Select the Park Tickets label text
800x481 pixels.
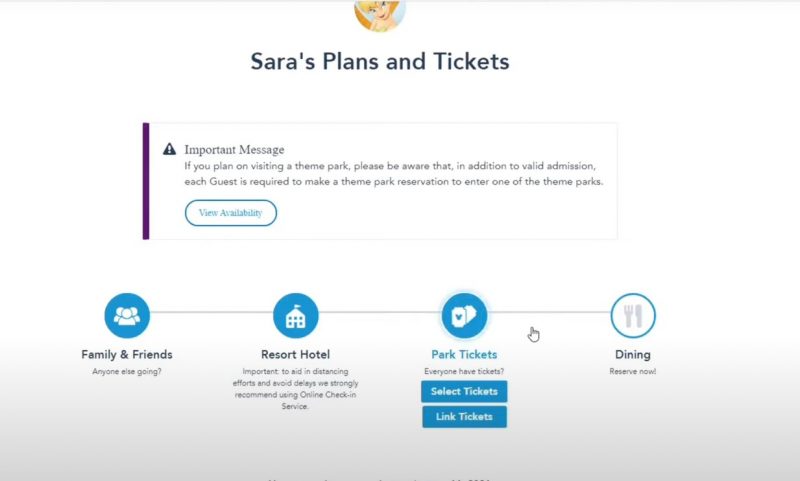click(x=464, y=355)
